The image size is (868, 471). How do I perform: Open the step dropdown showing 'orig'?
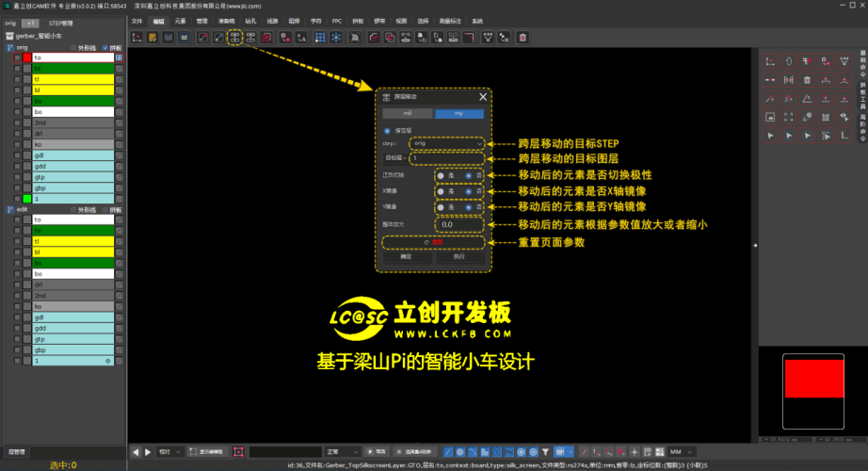[x=447, y=143]
